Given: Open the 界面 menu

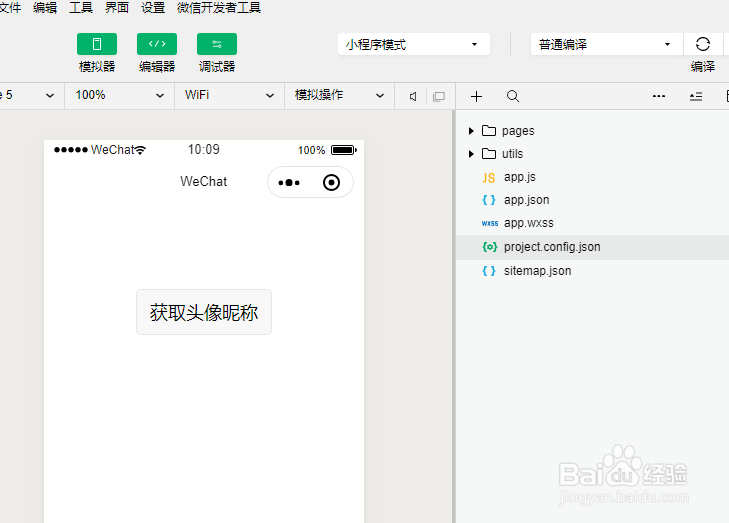Looking at the screenshot, I should 117,7.
